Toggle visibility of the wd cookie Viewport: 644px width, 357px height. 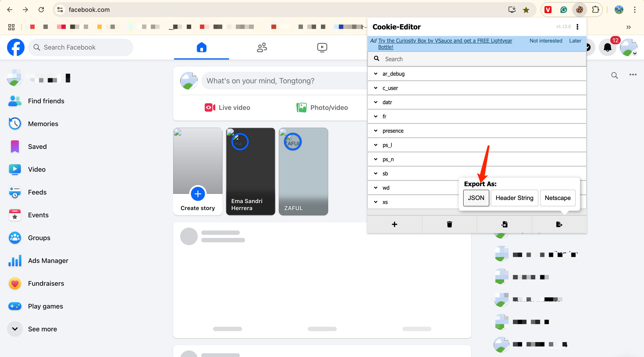point(375,188)
